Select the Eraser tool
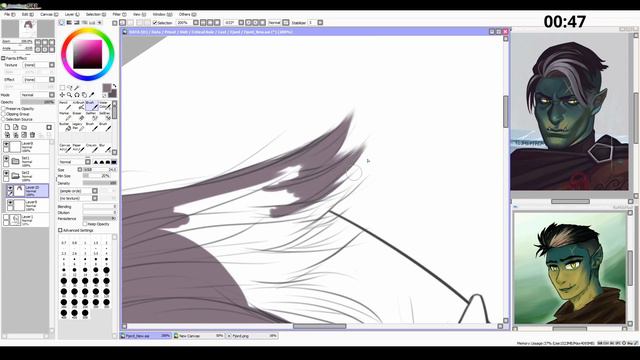The width and height of the screenshot is (640, 360). (78, 116)
